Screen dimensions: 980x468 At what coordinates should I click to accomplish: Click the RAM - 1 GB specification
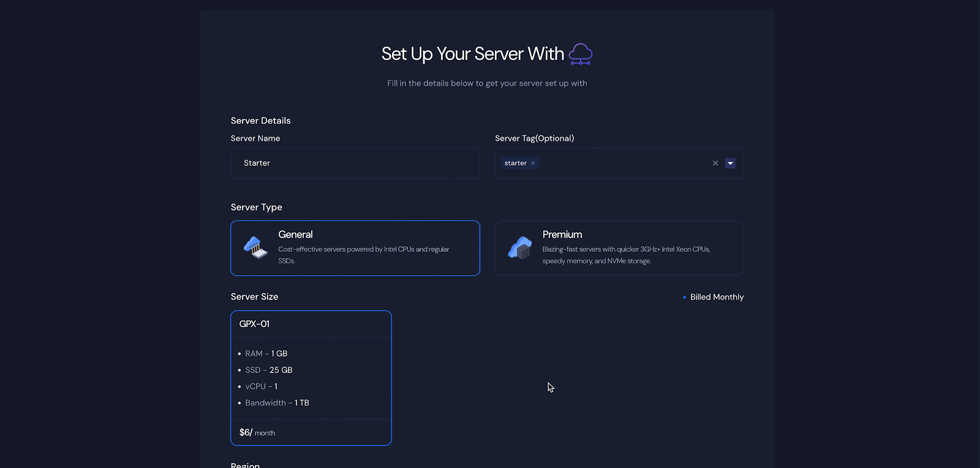tap(266, 353)
